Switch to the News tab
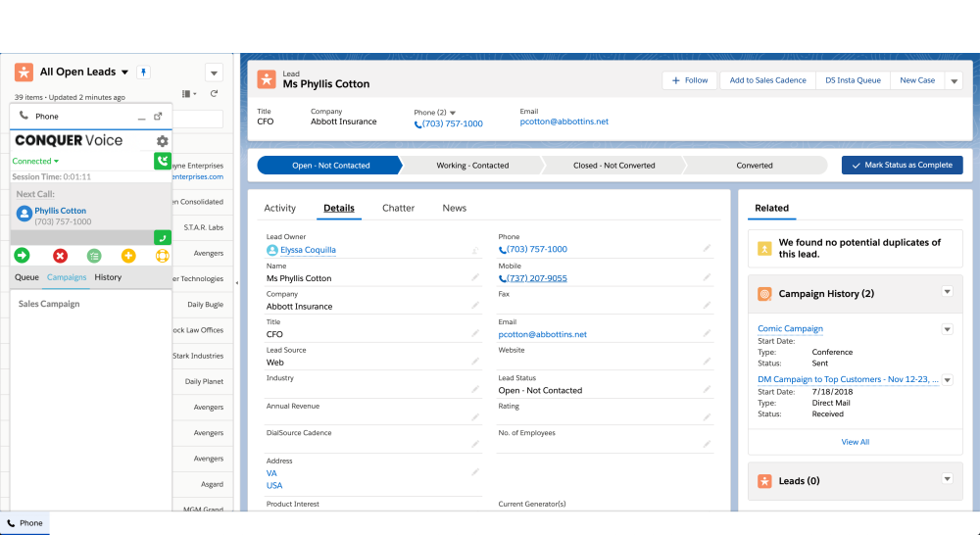The image size is (980, 535). pyautogui.click(x=455, y=208)
